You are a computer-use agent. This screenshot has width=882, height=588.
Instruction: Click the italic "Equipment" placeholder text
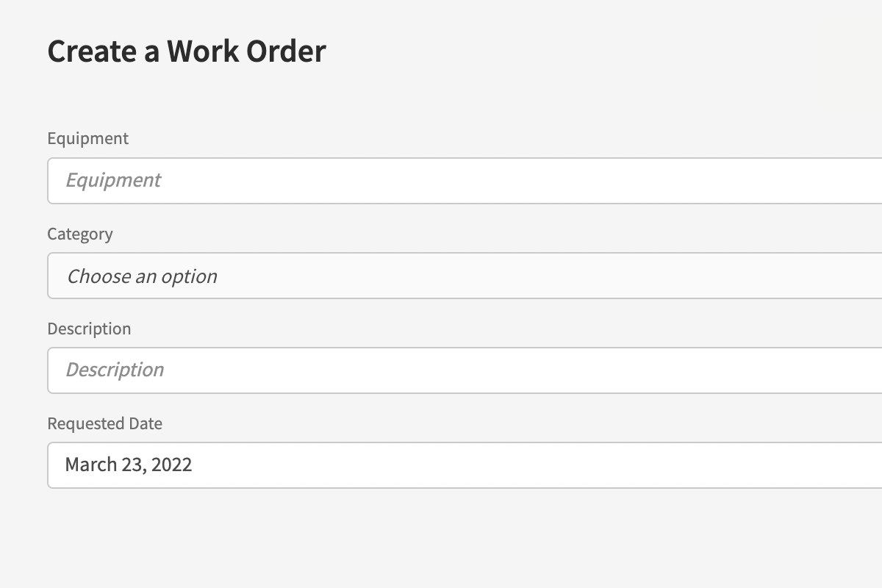point(113,181)
